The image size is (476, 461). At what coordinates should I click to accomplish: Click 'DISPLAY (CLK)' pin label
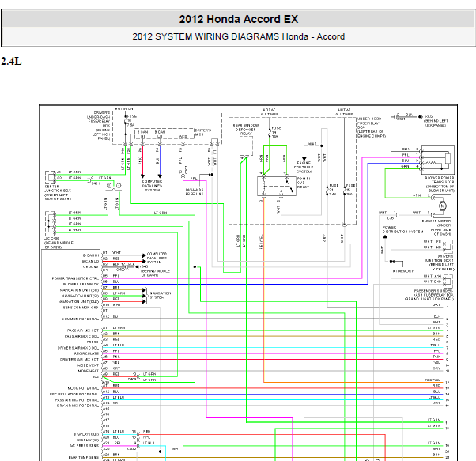pos(86,434)
